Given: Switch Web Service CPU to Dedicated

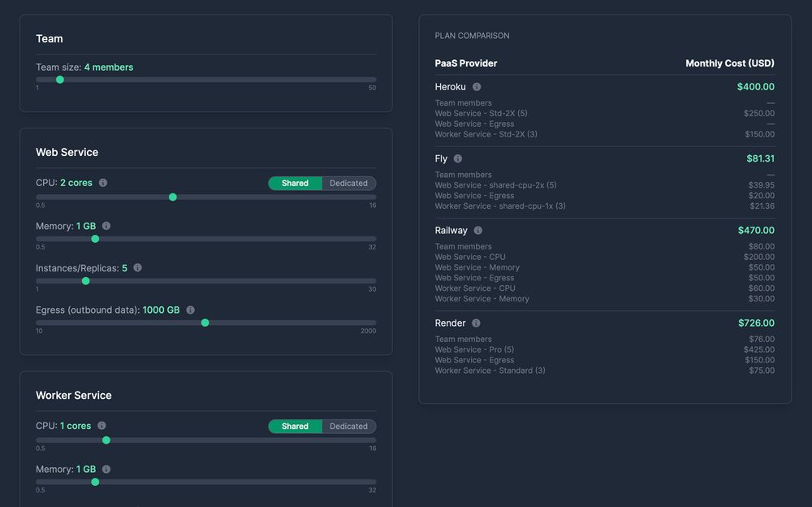Looking at the screenshot, I should coord(349,183).
